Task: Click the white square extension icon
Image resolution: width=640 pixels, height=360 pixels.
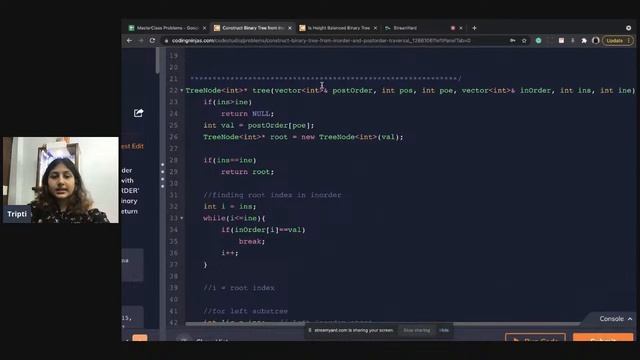Action: click(561, 40)
